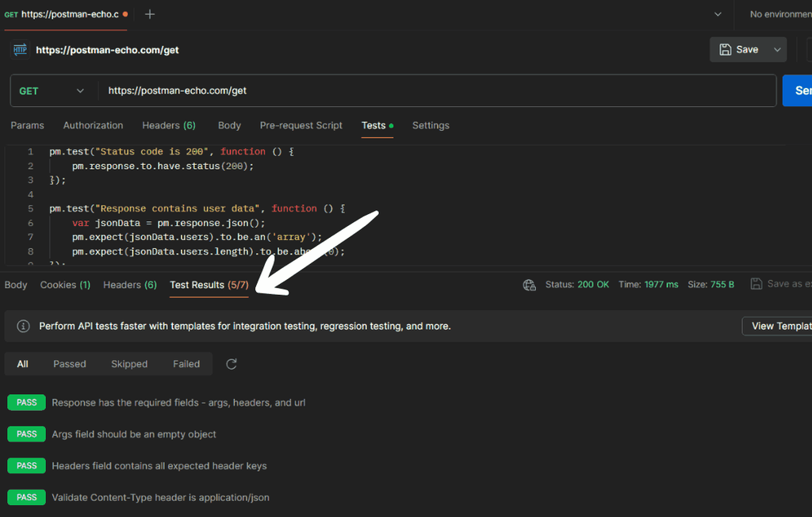The width and height of the screenshot is (812, 517).
Task: Open the tab overflow chevron at top
Action: (x=718, y=14)
